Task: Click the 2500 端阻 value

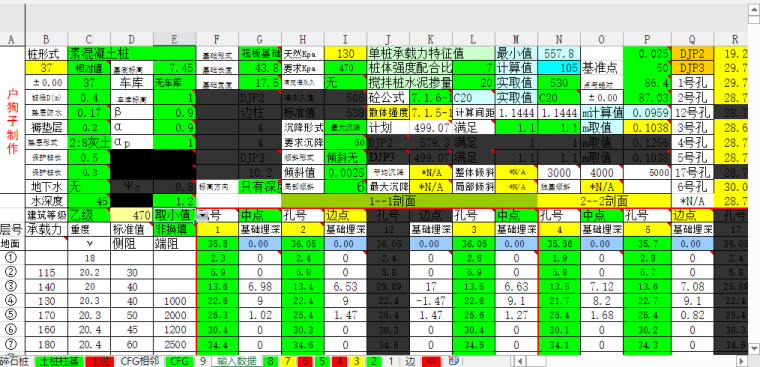Action: [x=174, y=345]
